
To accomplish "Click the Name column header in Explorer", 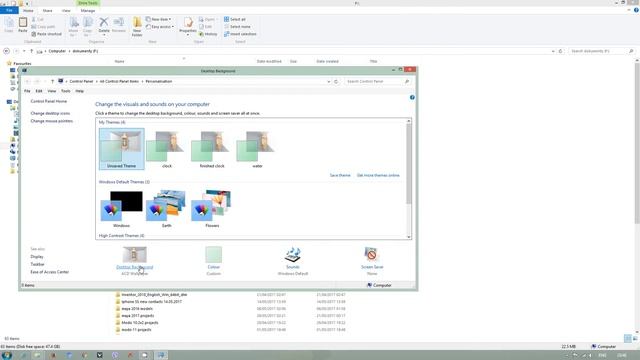I will 120,61.
